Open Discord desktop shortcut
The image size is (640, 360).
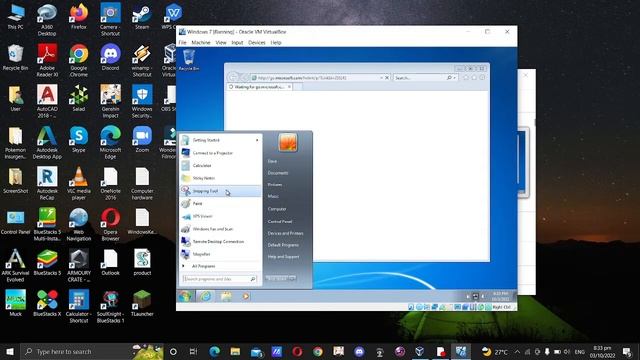(x=110, y=58)
